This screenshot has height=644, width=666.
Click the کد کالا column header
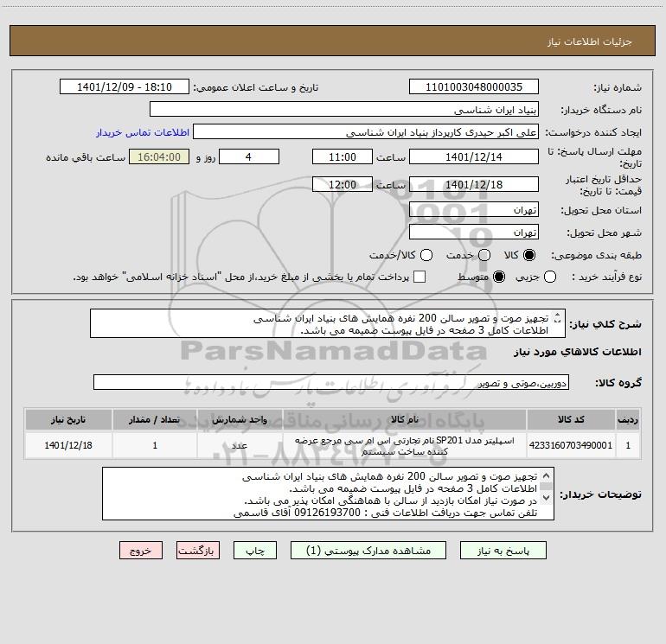pyautogui.click(x=571, y=419)
